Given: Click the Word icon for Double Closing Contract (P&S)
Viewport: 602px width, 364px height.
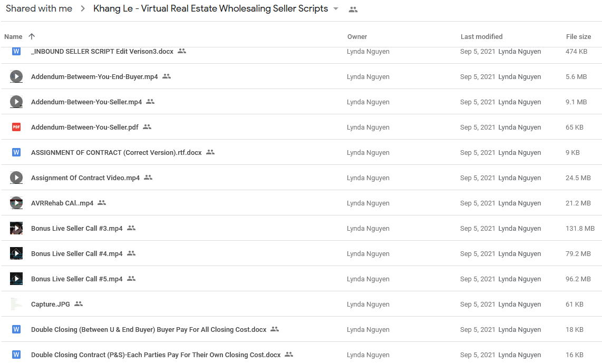Looking at the screenshot, I should (16, 355).
